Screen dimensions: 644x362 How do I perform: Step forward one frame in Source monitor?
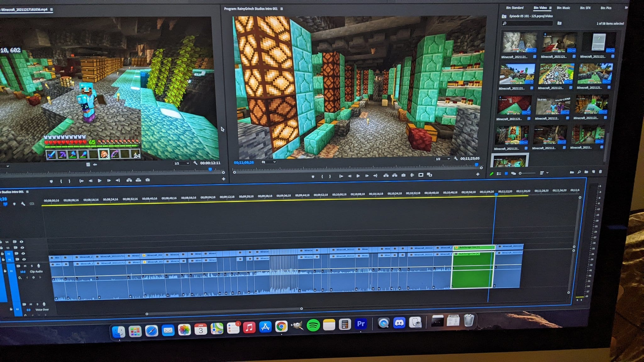(x=109, y=181)
